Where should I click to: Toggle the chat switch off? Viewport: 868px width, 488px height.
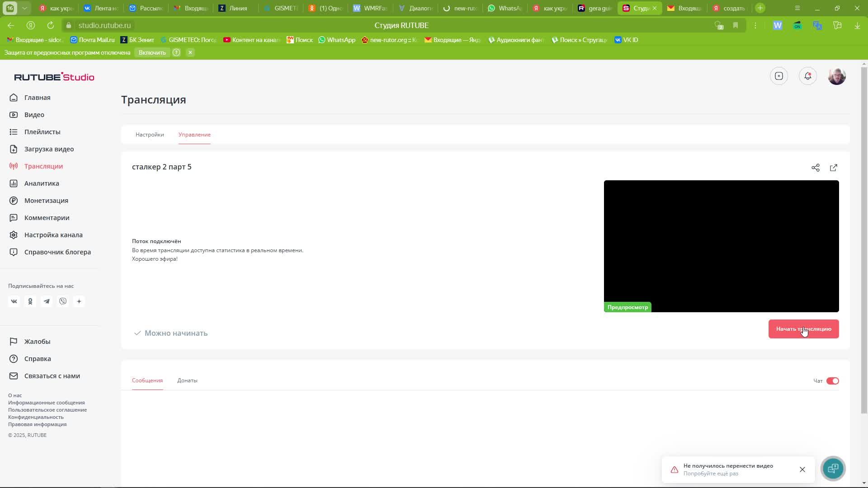click(832, 381)
